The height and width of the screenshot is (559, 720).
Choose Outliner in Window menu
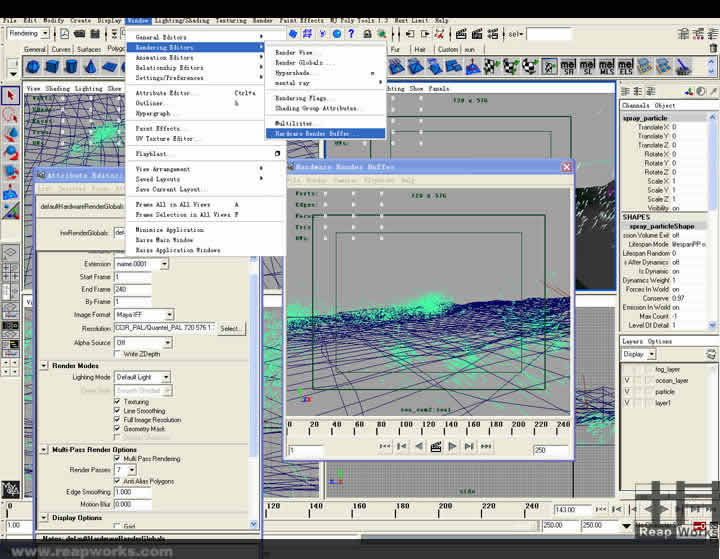tap(195, 103)
